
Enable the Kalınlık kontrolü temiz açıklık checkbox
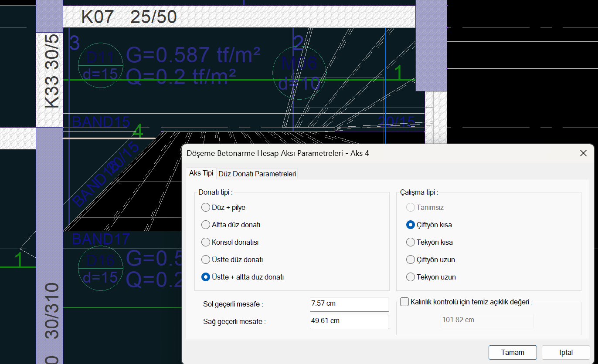coord(404,302)
